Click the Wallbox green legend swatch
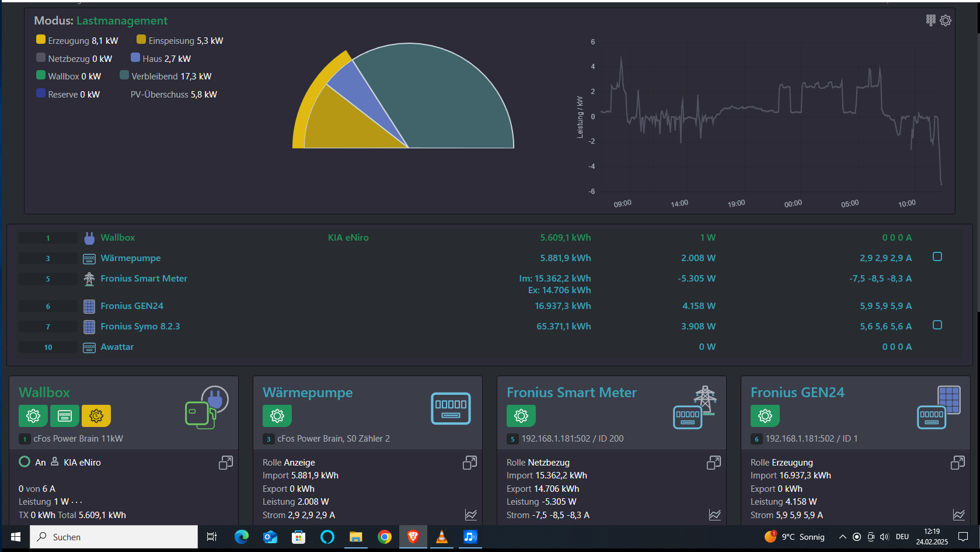 tap(41, 75)
